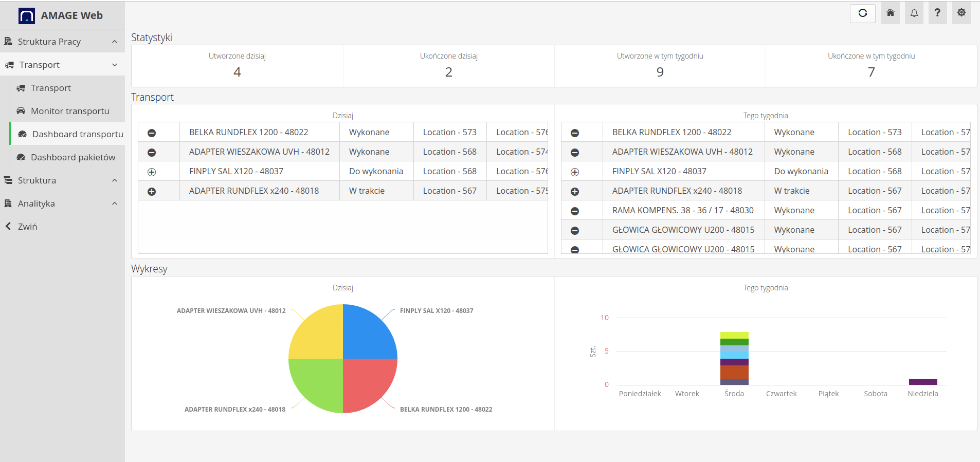The image size is (980, 462).
Task: Click the AMAGE Web logo icon
Action: (x=27, y=16)
